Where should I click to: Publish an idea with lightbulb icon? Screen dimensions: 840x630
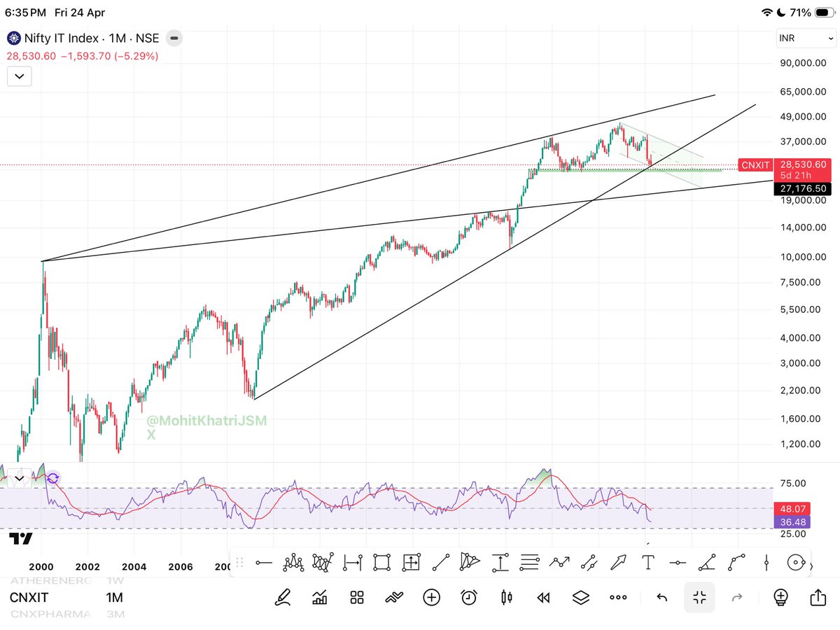780,597
